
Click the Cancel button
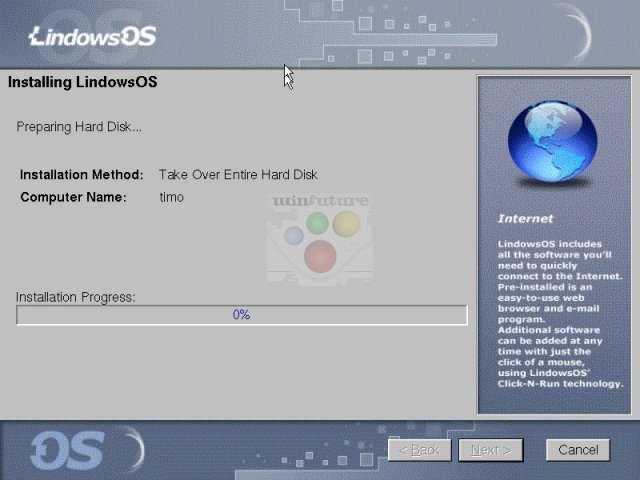click(x=578, y=450)
